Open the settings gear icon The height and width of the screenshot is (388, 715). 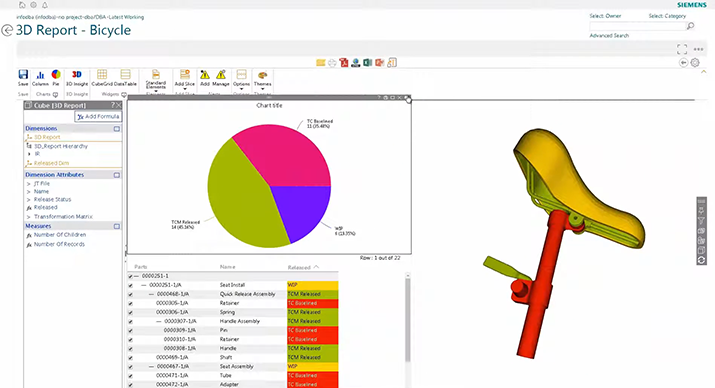point(695,63)
